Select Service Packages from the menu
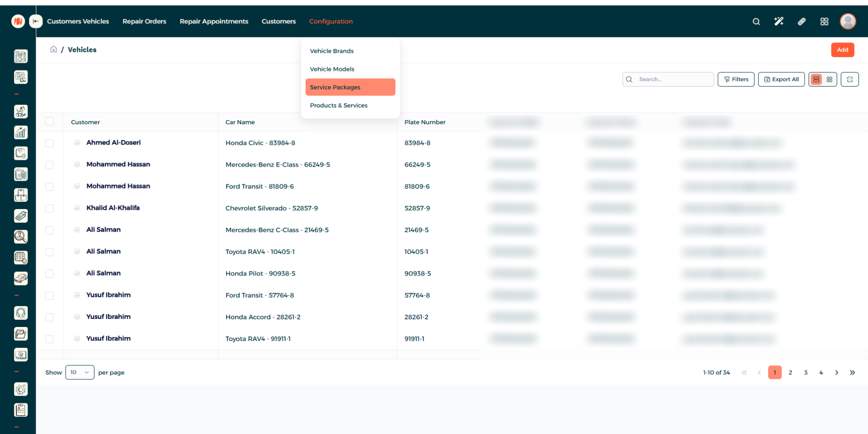868x434 pixels. 350,87
